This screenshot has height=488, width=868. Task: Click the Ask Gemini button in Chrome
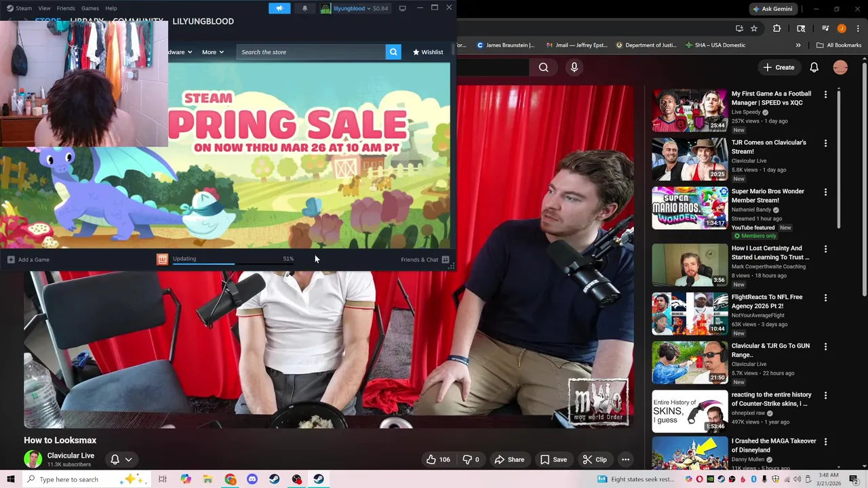[772, 9]
